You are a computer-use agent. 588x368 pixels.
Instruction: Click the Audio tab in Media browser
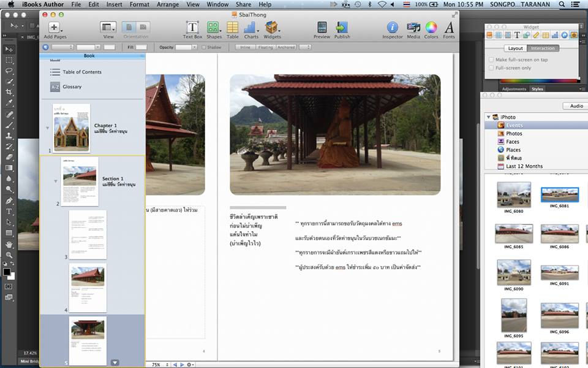tap(576, 106)
